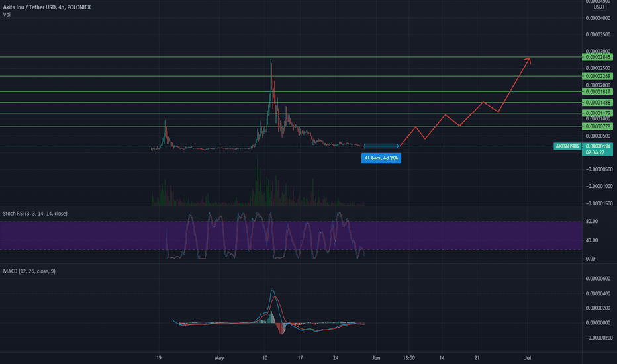Click the -0.00001000 value on price axis
The width and height of the screenshot is (617, 364).
pyautogui.click(x=598, y=187)
